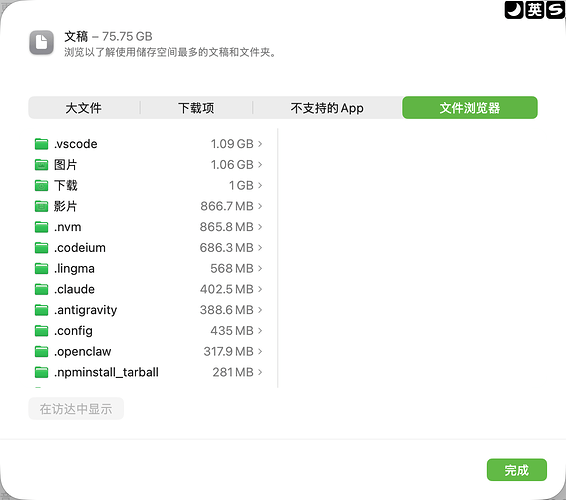This screenshot has height=500, width=566.
Task: Select the .config folder name
Action: pos(73,331)
